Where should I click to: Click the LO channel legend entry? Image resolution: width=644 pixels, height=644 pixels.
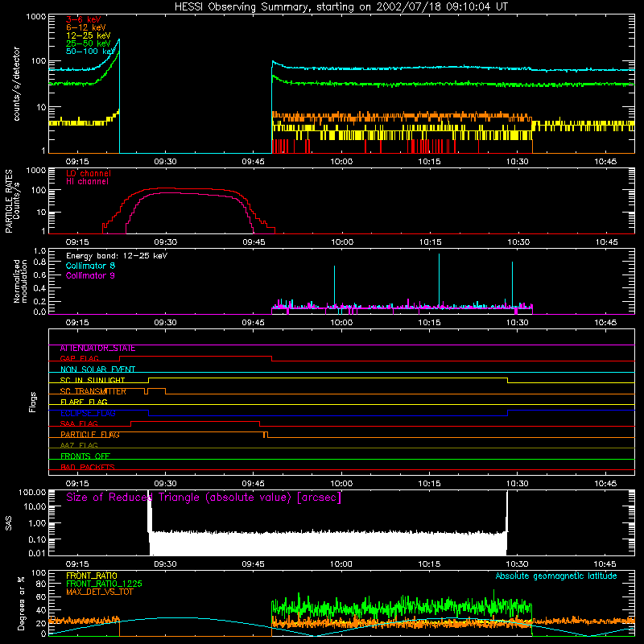tap(89, 173)
